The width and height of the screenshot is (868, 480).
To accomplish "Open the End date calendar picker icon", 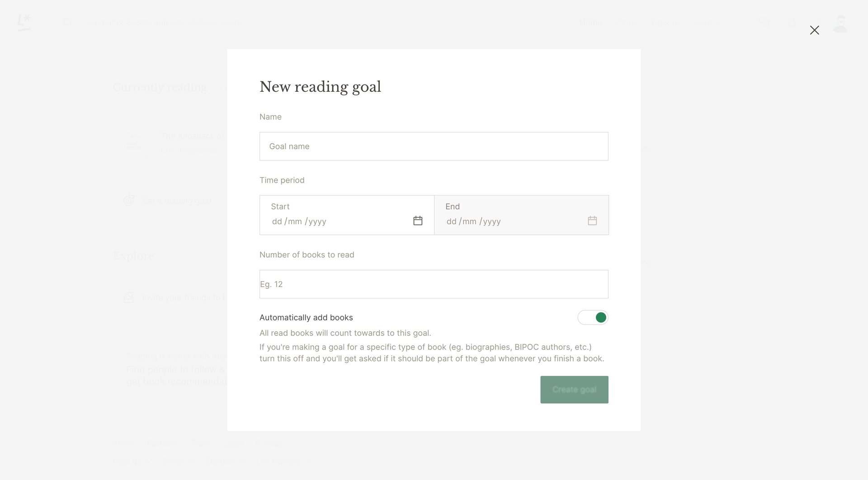I will (x=592, y=221).
